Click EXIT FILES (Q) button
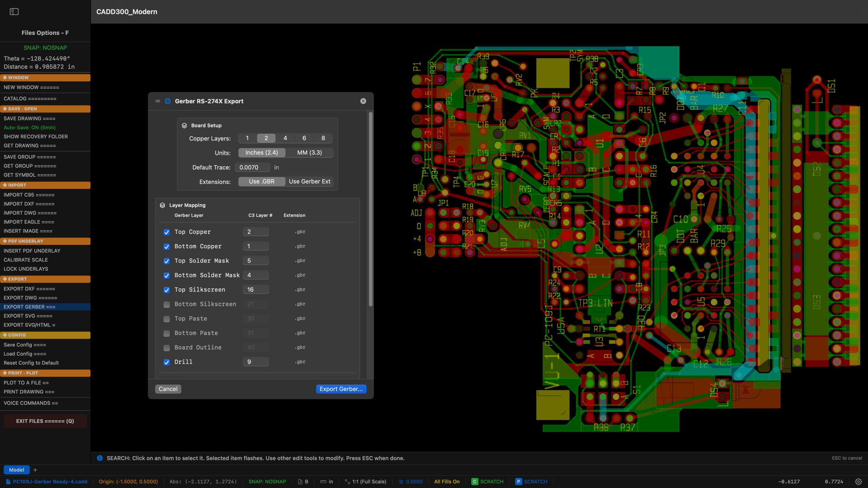The image size is (868, 488). (45, 421)
